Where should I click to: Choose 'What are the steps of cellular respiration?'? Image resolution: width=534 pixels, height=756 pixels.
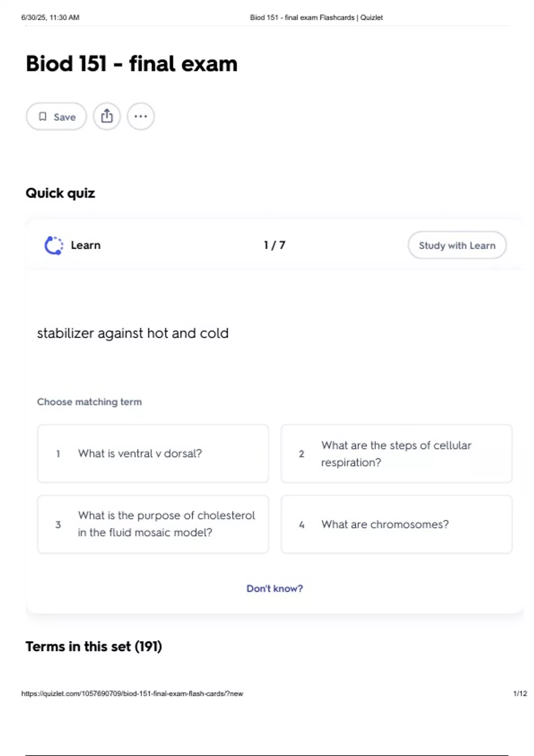(x=396, y=454)
